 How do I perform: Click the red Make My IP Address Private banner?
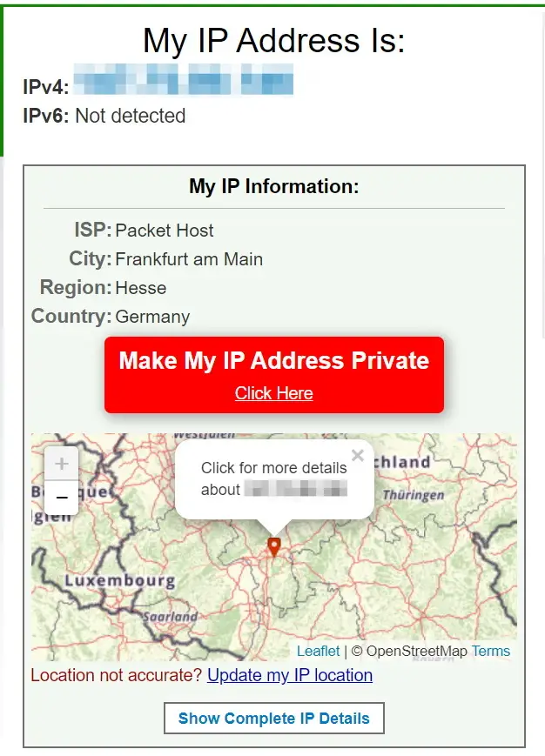click(273, 360)
